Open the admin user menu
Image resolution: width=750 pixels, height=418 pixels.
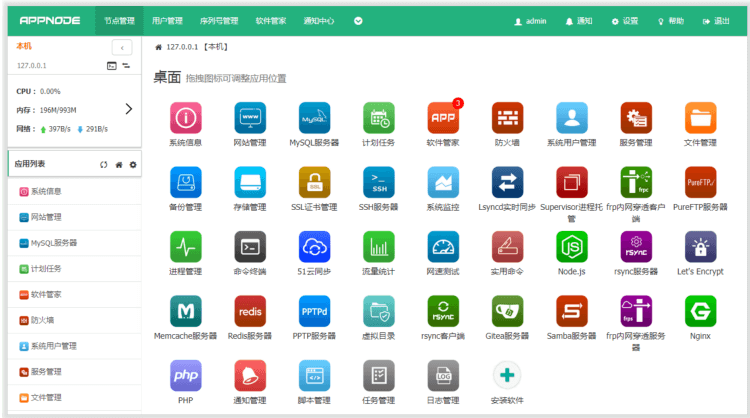click(x=530, y=22)
